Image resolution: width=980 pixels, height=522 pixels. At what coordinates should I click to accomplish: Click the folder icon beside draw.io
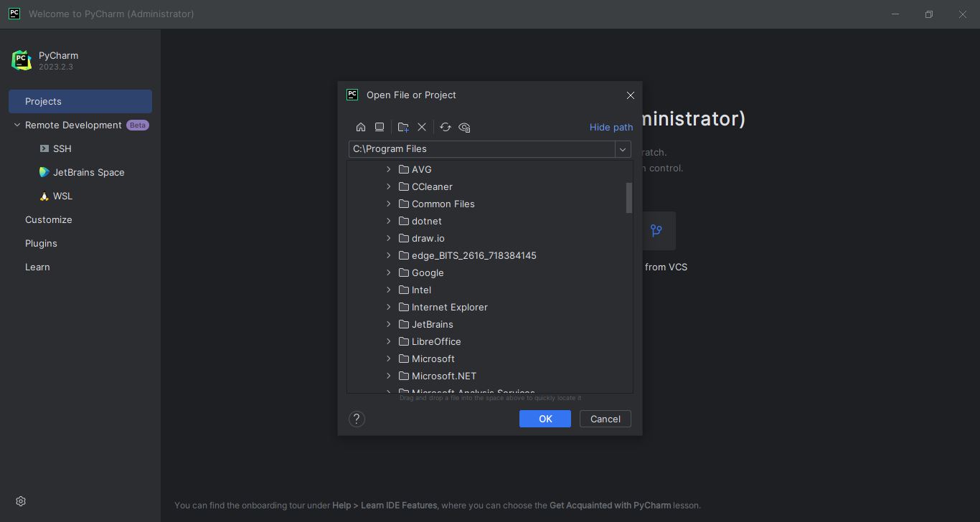click(404, 238)
